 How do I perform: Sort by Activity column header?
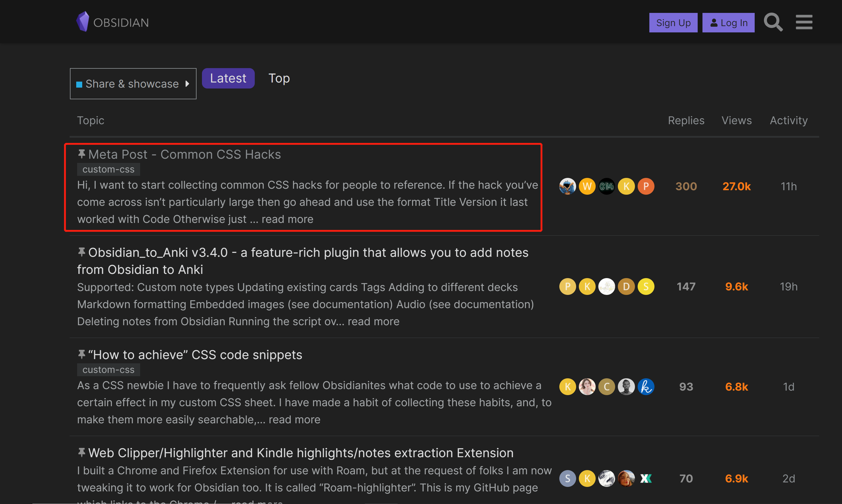(x=788, y=120)
